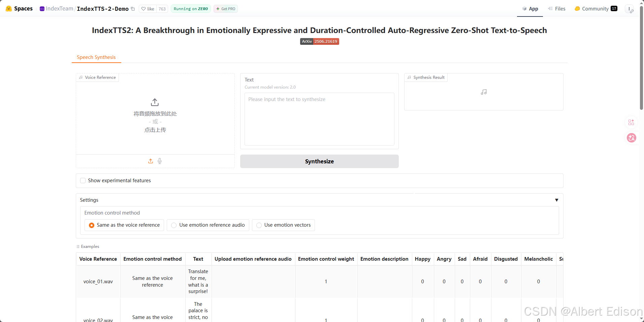Switch to Speech Synthesis tab

(x=96, y=57)
